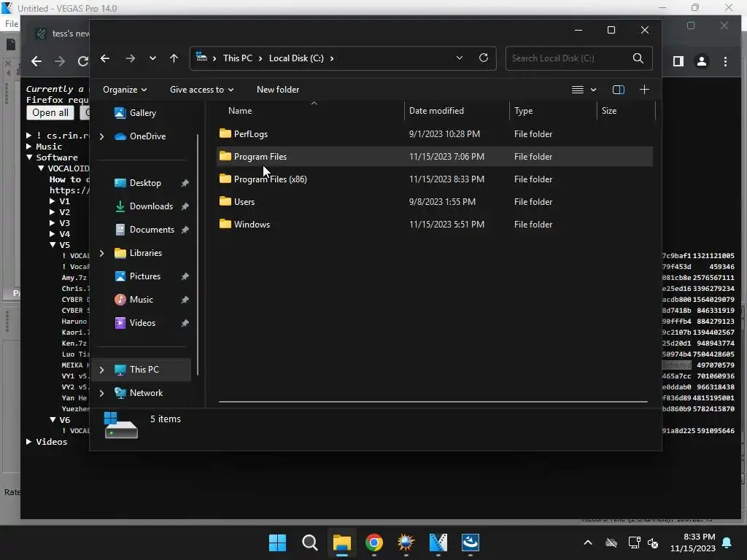Open clock and date in taskbar
Viewport: 747px width, 560px height.
693,542
